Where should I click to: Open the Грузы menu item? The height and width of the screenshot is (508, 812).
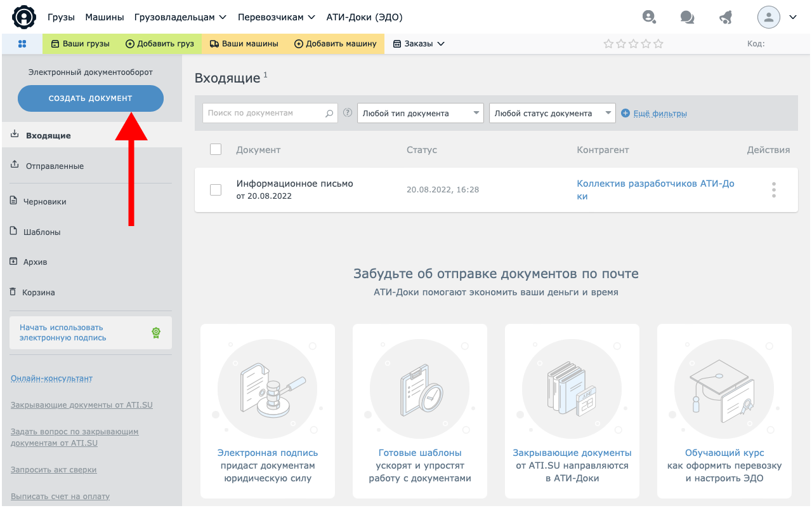[61, 17]
